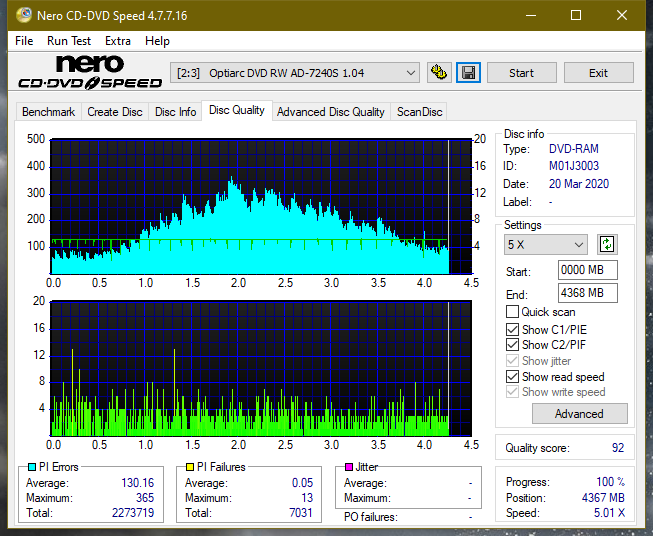Open the 5 X speed dropdown
This screenshot has height=536, width=653.
[x=546, y=244]
